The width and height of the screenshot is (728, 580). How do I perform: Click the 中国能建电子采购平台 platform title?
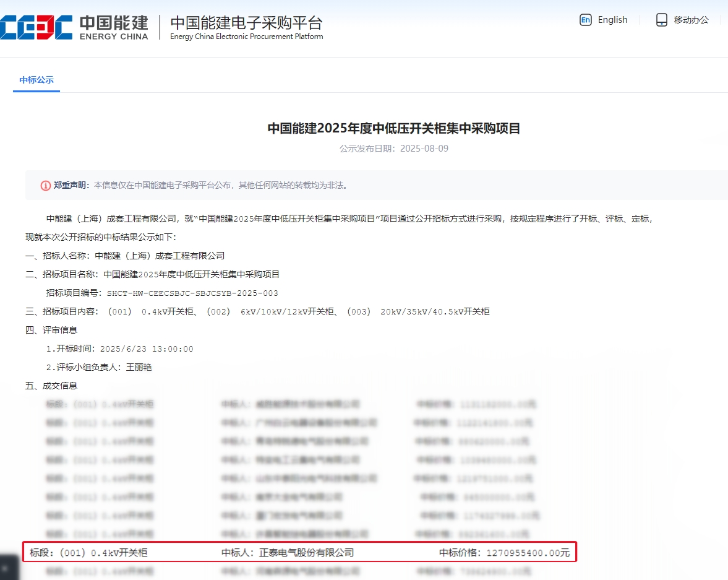pyautogui.click(x=246, y=23)
